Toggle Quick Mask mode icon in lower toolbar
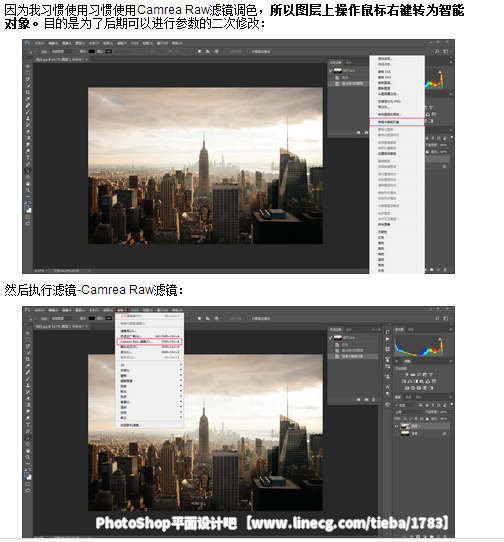Viewport: 504px width, 542px height. (28, 484)
